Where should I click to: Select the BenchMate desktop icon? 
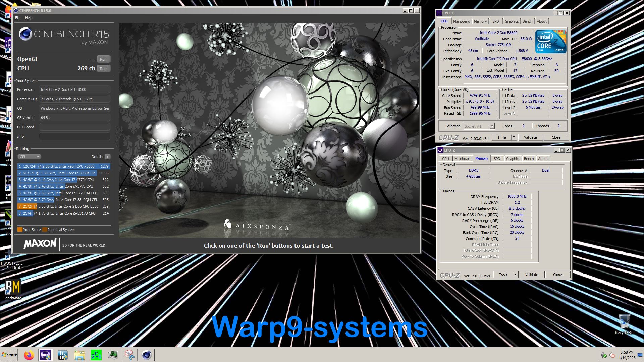pos(12,289)
